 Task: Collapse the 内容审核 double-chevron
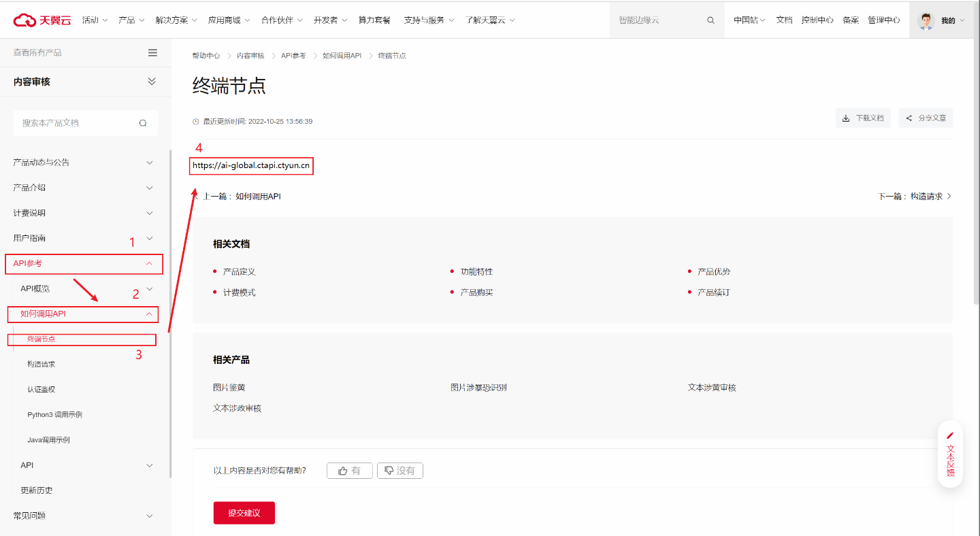tap(152, 82)
